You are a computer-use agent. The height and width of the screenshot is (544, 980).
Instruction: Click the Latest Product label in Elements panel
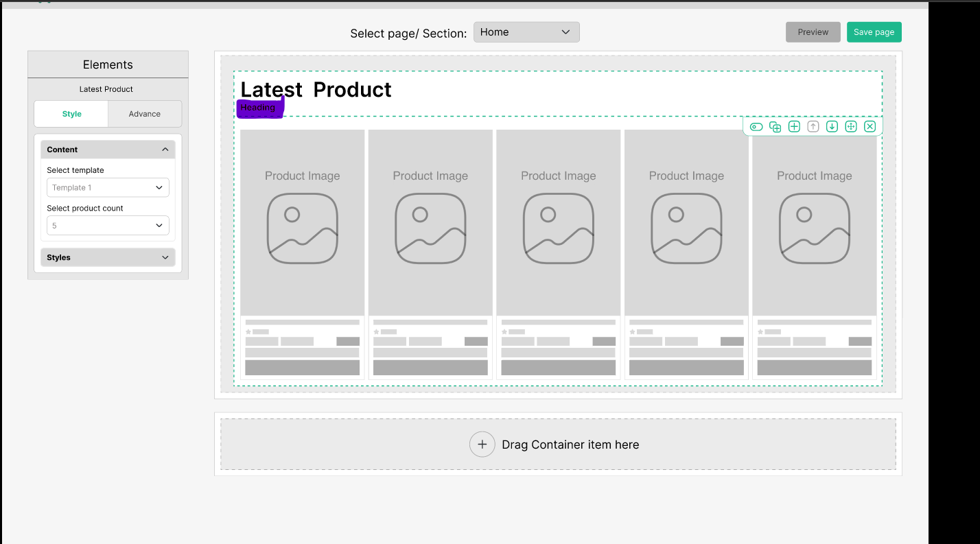(x=106, y=89)
